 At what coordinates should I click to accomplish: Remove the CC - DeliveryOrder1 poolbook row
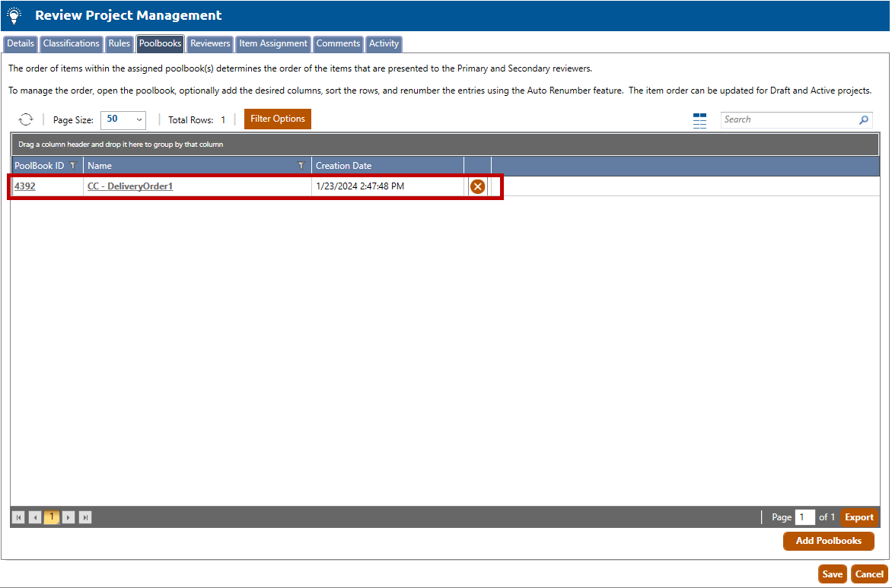coord(477,186)
